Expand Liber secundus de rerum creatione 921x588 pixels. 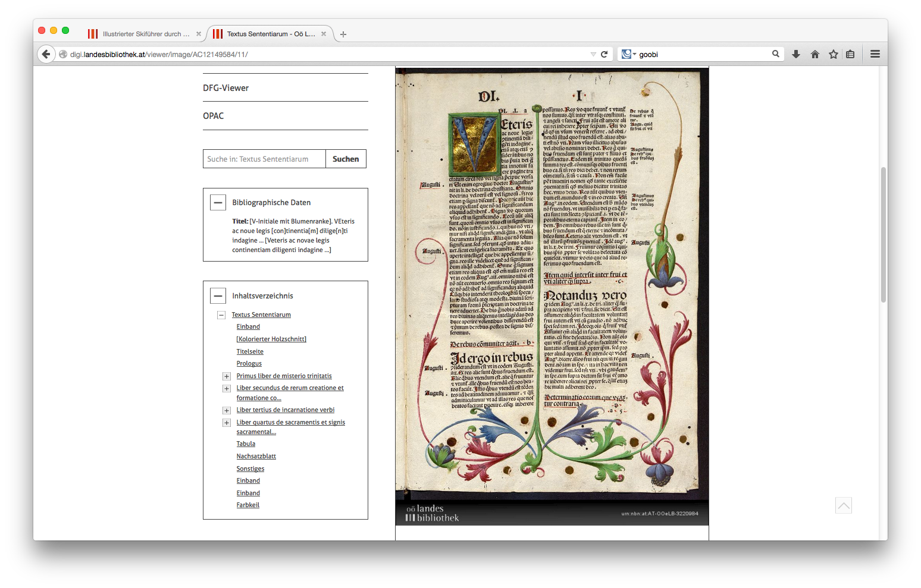tap(227, 389)
